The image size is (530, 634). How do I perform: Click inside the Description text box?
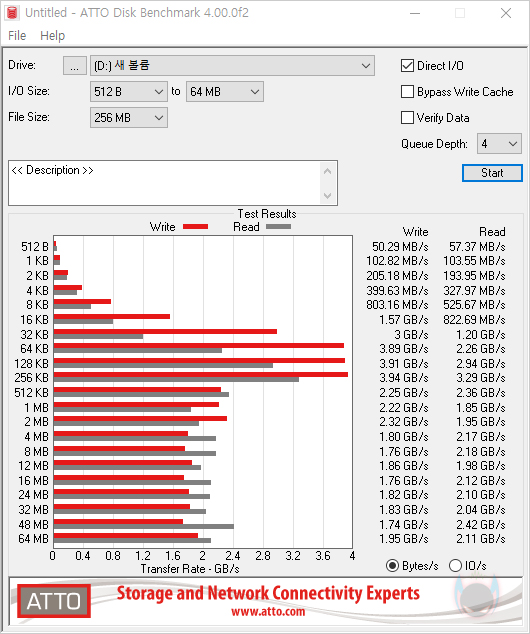(x=164, y=183)
